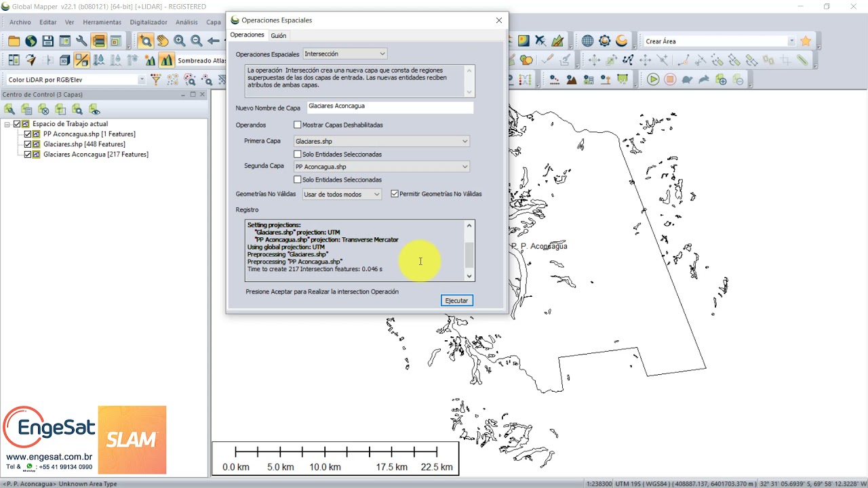Select the Pan hand tool
Screen dimensions: 868x488
(x=163, y=41)
